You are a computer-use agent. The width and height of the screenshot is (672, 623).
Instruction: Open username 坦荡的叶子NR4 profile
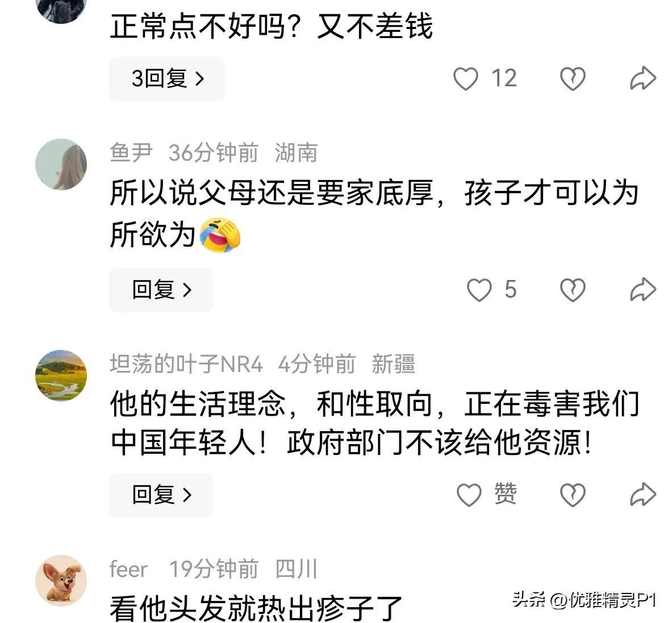[186, 364]
